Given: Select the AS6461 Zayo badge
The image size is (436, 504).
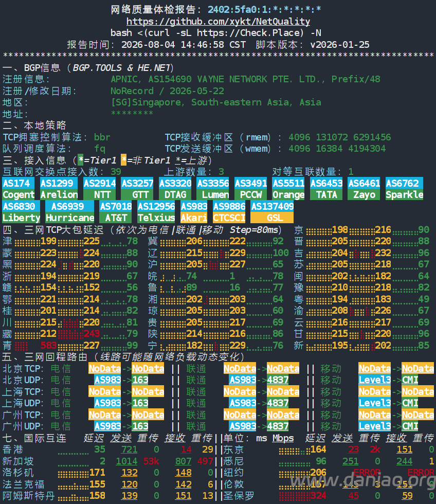Looking at the screenshot, I should pyautogui.click(x=364, y=189).
